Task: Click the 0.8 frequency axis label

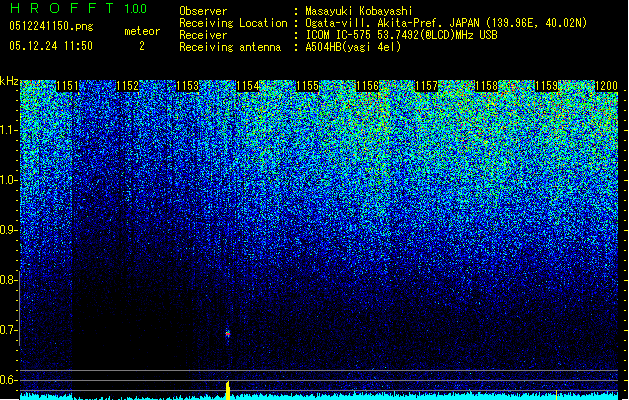Action: tap(8, 280)
